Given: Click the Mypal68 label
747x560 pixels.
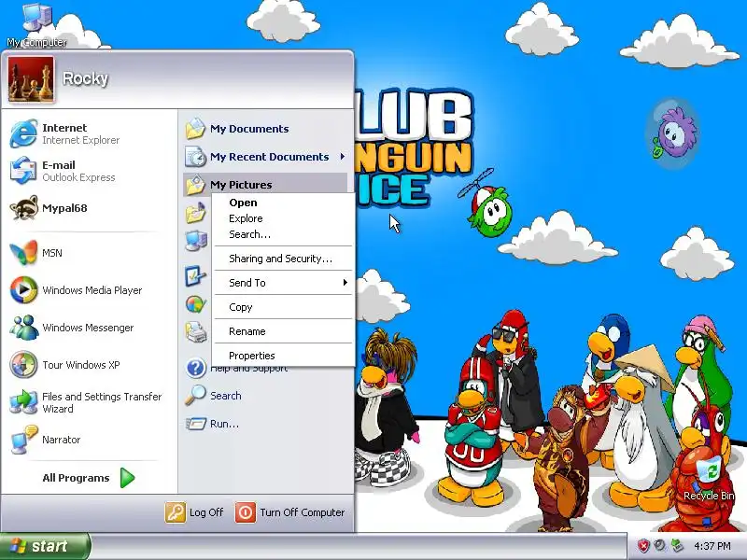Looking at the screenshot, I should 64,208.
